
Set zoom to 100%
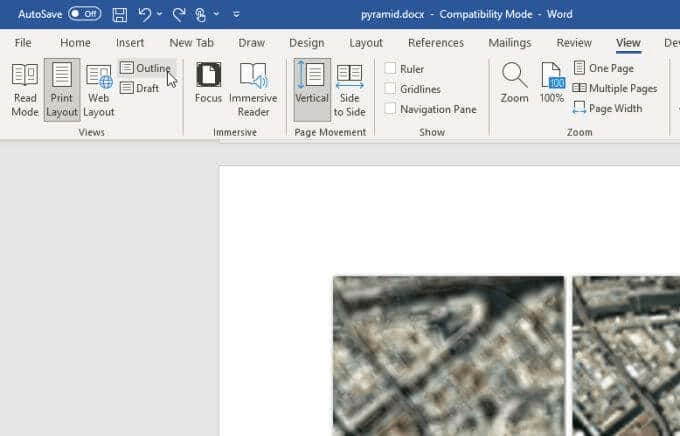click(552, 84)
